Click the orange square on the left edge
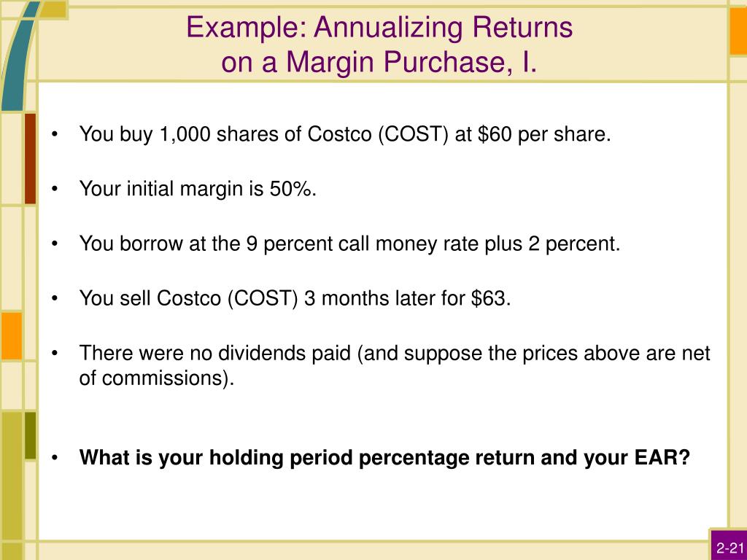 tap(11, 335)
